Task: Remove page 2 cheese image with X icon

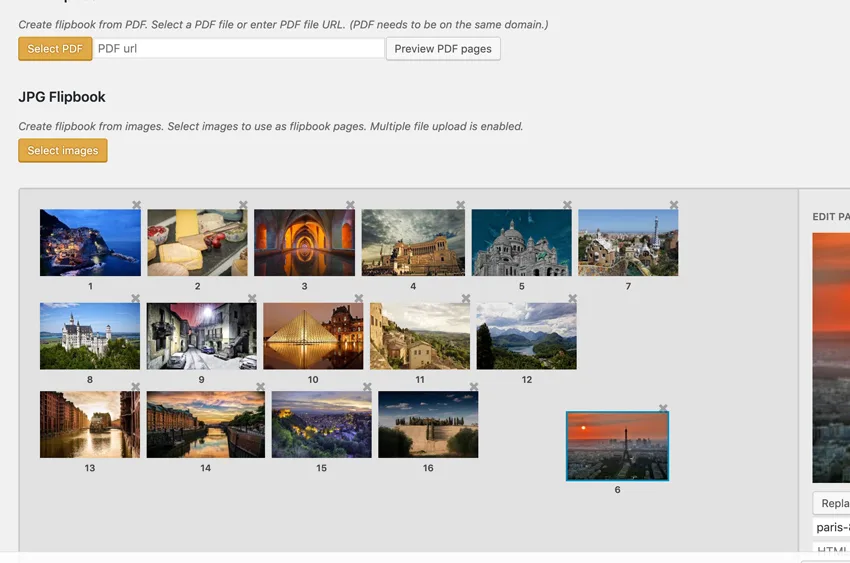Action: coord(243,205)
